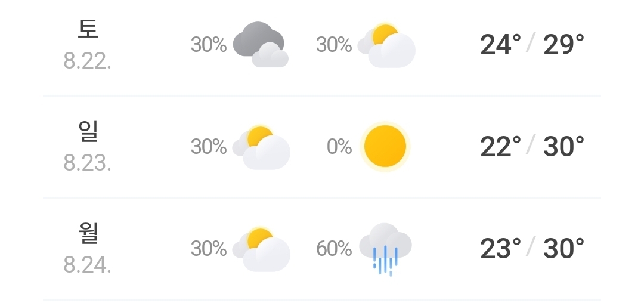Tap Monday low temperature 23°

pos(500,249)
